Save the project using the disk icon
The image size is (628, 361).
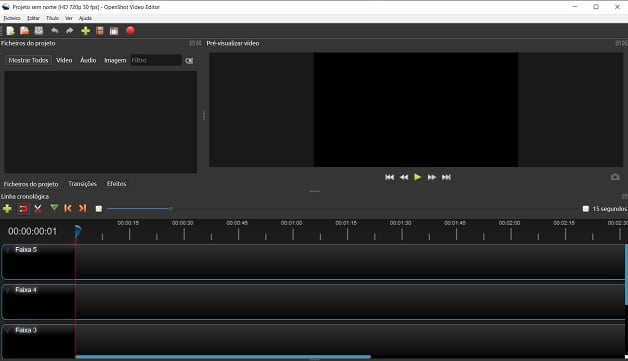pos(39,31)
